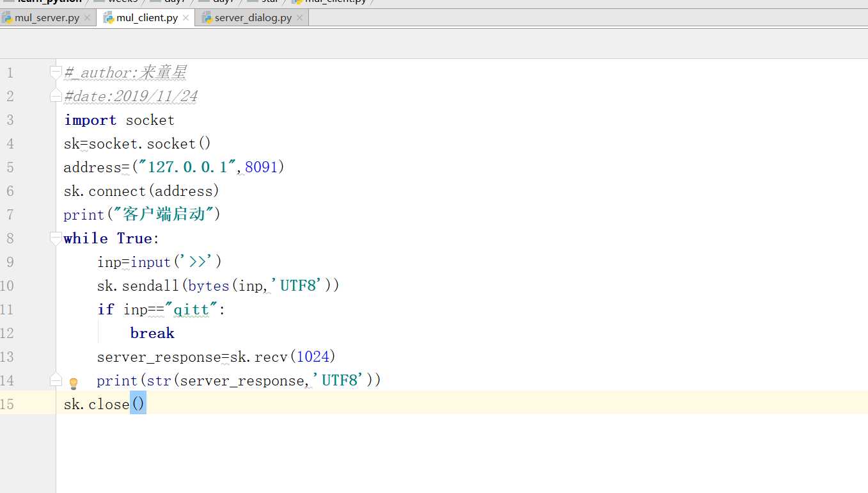This screenshot has height=493, width=868.
Task: Click line number 7 in the gutter
Action: click(10, 214)
